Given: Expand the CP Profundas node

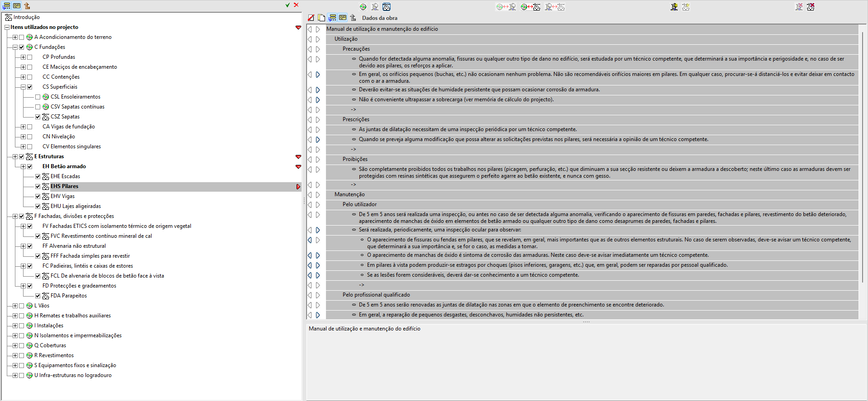Looking at the screenshot, I should click(x=23, y=57).
